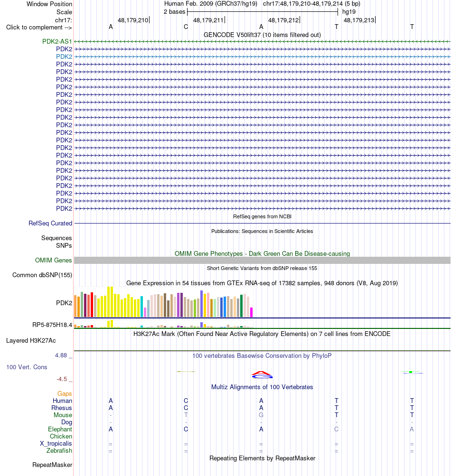The image size is (451, 476).
Task: Select the Dog alignment row label
Action: coord(66,422)
